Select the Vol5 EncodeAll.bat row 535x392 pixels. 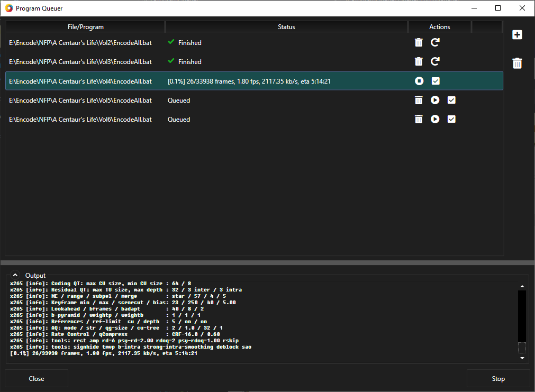tap(254, 101)
